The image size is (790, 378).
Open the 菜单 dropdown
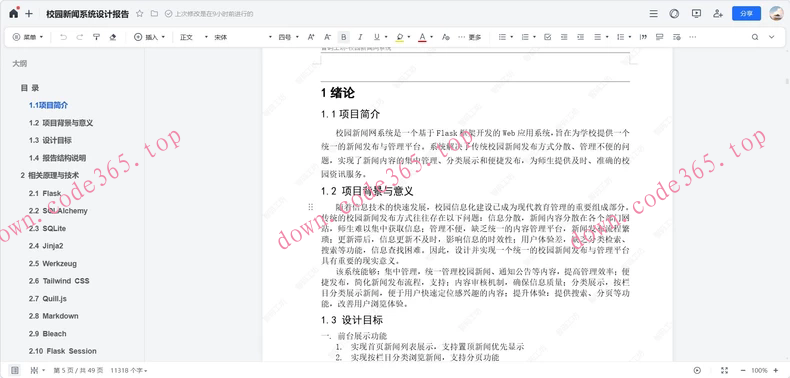coord(28,37)
